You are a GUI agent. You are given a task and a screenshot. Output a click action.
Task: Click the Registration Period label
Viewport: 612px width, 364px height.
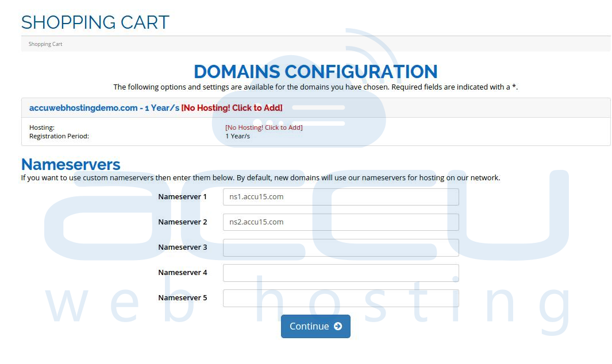click(59, 136)
